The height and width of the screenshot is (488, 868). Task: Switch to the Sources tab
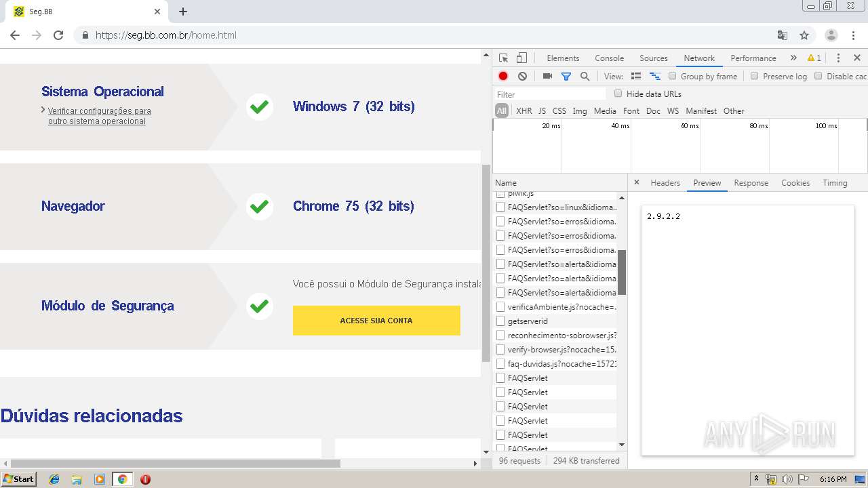pos(654,58)
